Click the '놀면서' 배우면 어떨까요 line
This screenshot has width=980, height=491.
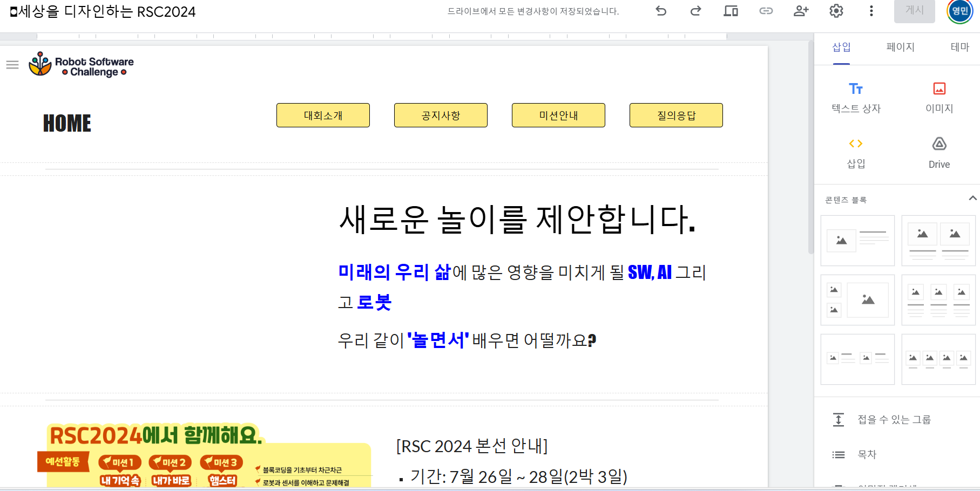tap(467, 340)
